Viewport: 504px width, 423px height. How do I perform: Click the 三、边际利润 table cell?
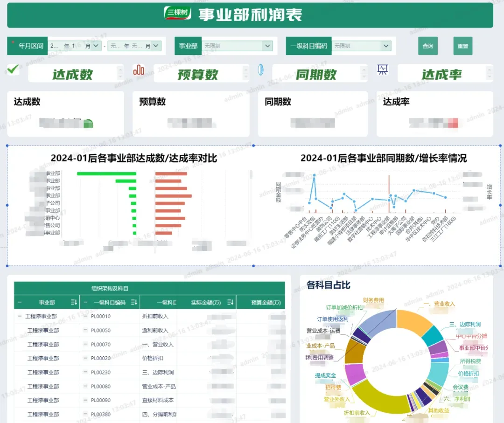[158, 372]
